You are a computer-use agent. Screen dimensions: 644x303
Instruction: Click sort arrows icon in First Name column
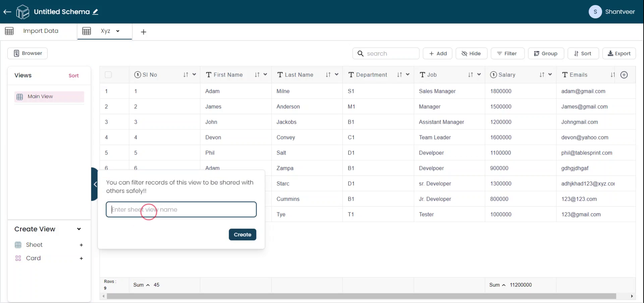pyautogui.click(x=257, y=75)
